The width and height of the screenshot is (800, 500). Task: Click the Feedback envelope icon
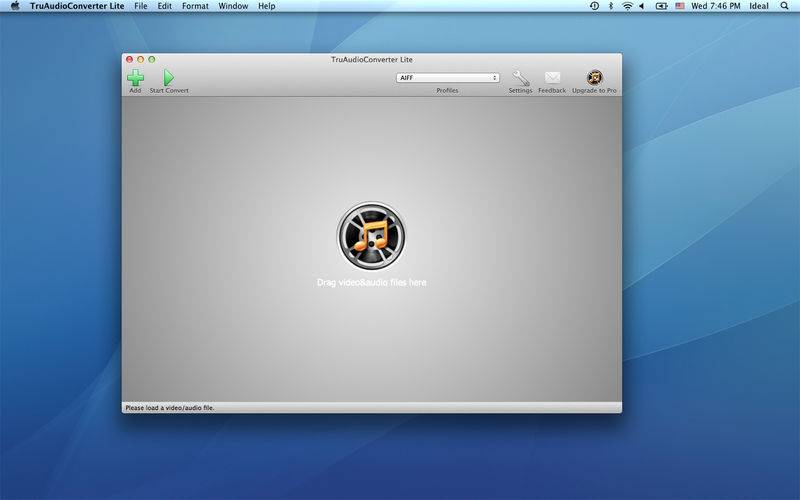coord(552,78)
